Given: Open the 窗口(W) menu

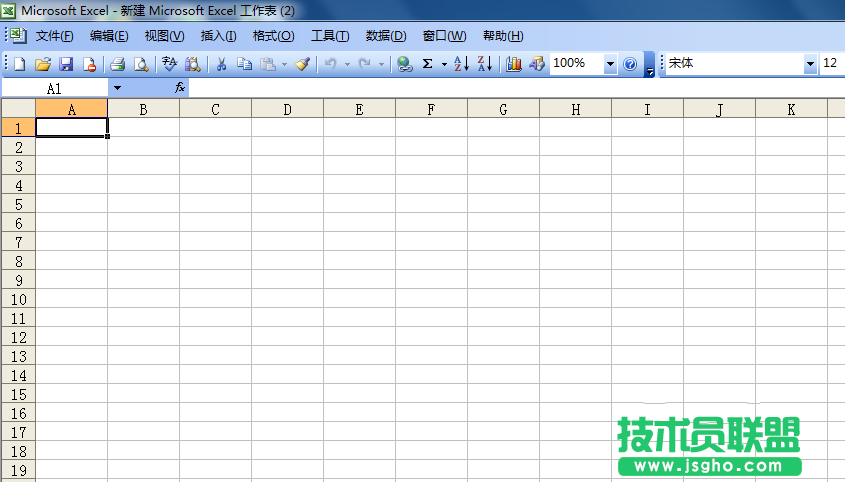Looking at the screenshot, I should 444,36.
